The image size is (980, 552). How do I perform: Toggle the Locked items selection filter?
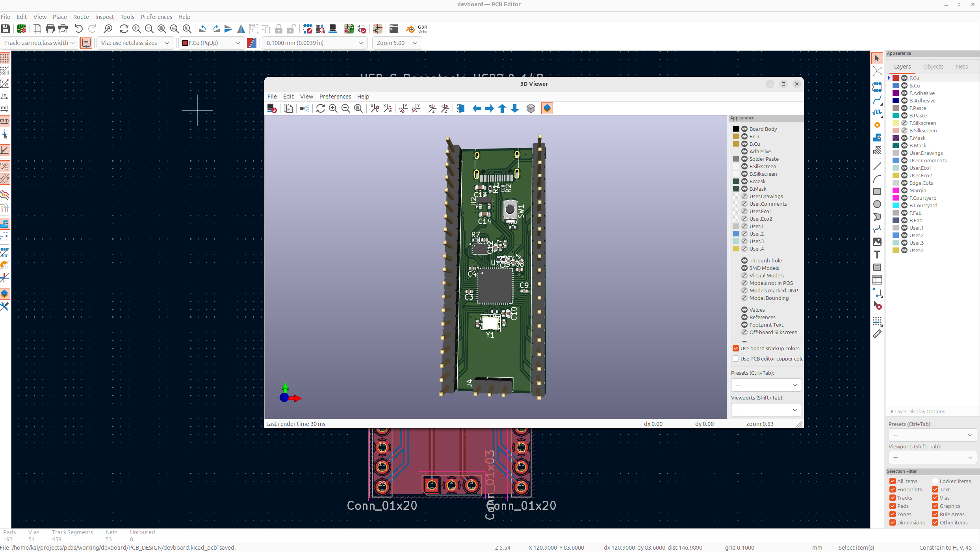click(935, 481)
